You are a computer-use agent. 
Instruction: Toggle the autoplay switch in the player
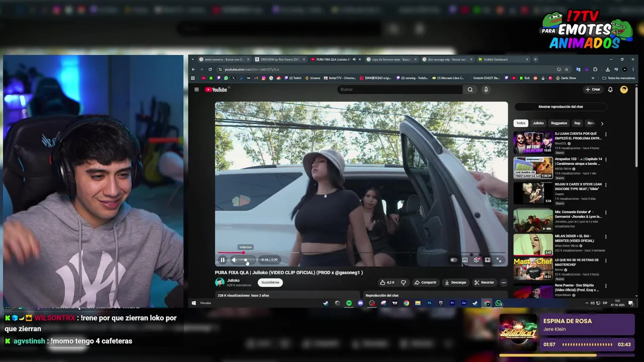click(x=453, y=260)
